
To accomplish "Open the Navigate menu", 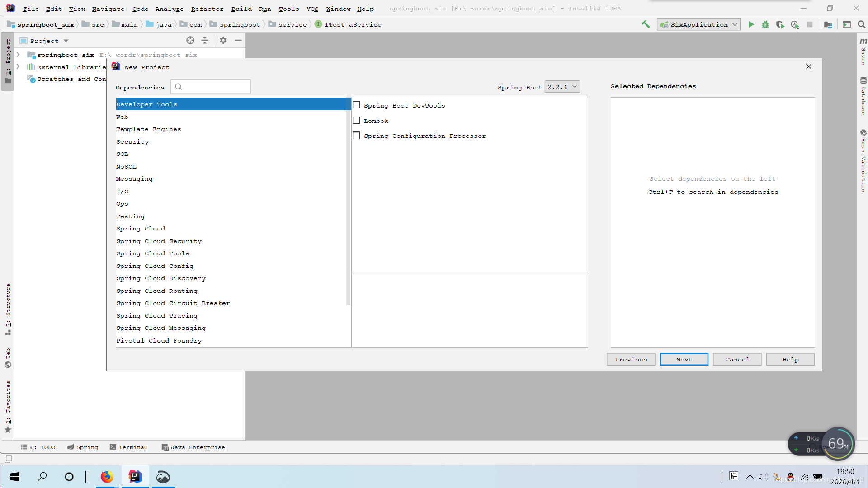I will coord(108,9).
